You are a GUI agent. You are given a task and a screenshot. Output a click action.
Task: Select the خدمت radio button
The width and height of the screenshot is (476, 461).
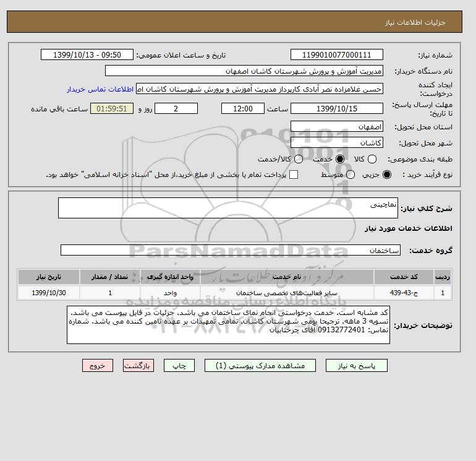coord(340,159)
